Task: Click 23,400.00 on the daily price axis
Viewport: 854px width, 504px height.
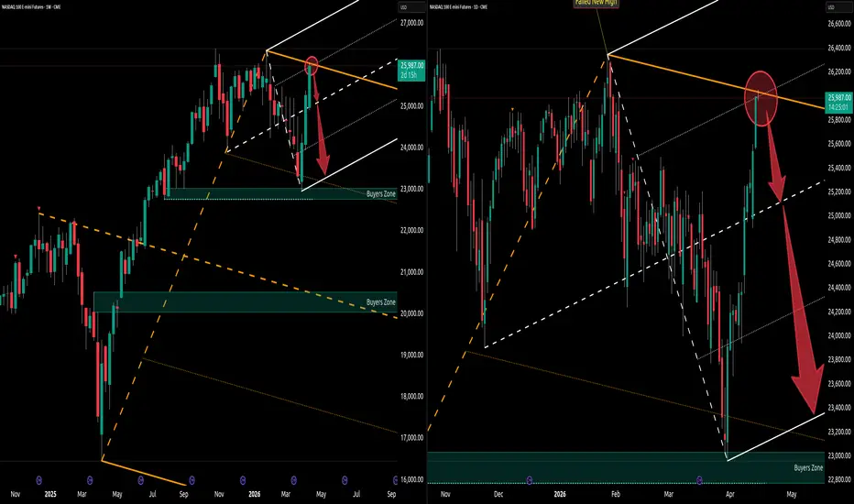Action: point(839,408)
